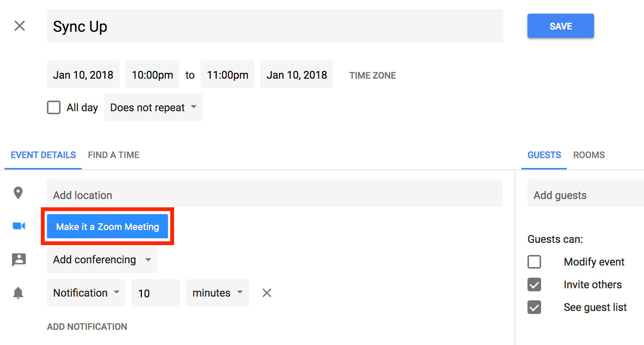Screen dimensions: 644x345
Task: Open the Does not repeat dropdown
Action: coord(153,107)
